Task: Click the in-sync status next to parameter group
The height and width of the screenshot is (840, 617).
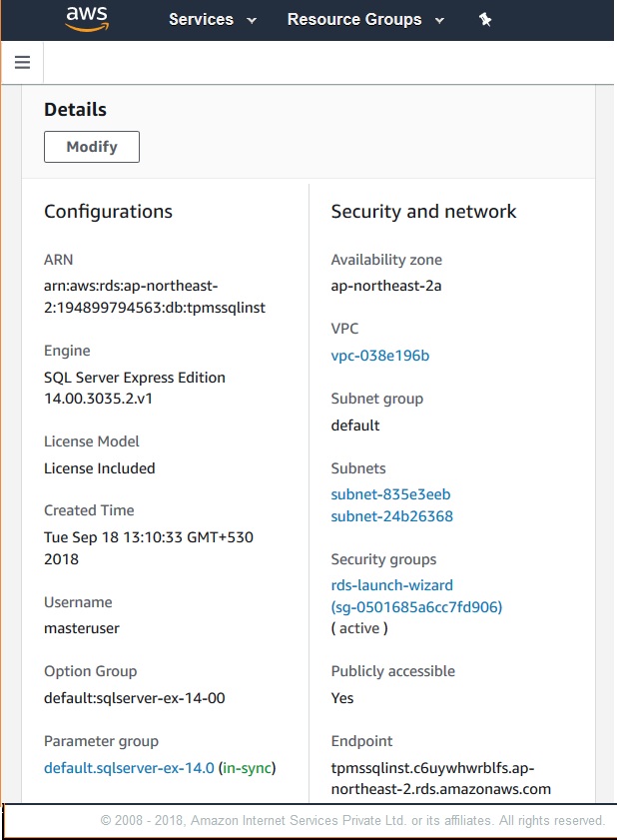Action: 246,769
